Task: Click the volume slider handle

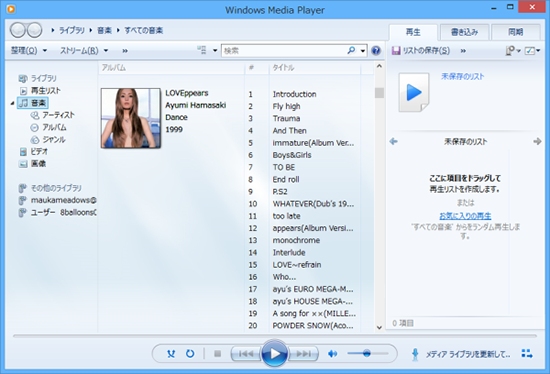Action: click(x=367, y=353)
